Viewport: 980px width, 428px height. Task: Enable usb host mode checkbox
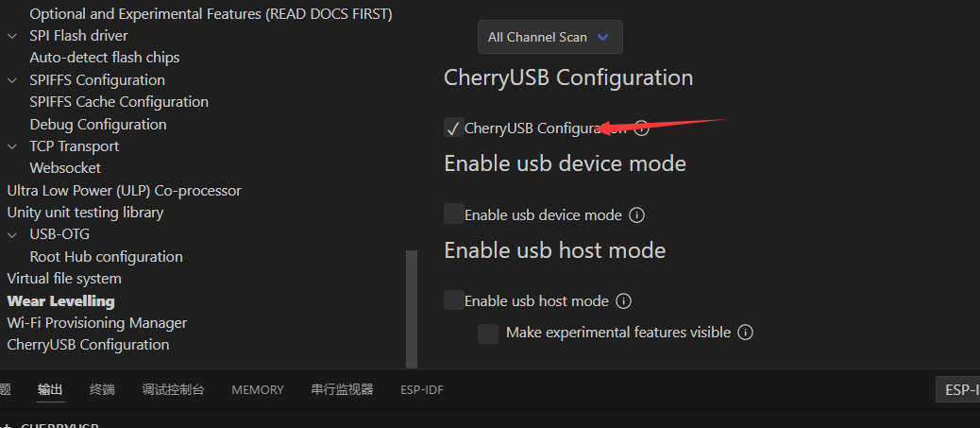click(x=454, y=300)
